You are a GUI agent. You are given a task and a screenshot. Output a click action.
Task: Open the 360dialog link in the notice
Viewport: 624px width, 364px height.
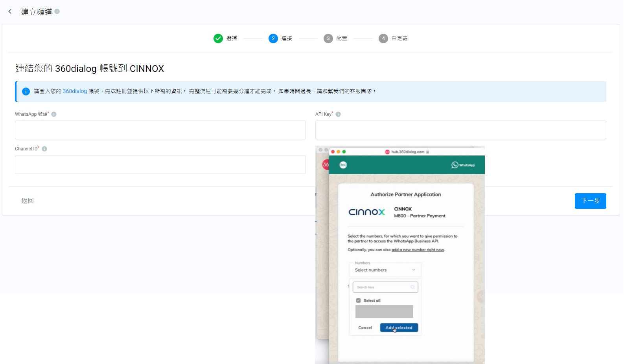[x=75, y=91]
